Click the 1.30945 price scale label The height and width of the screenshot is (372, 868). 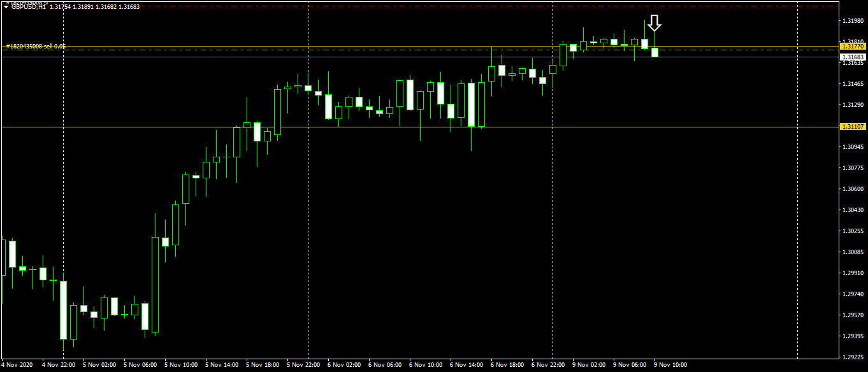(853, 147)
